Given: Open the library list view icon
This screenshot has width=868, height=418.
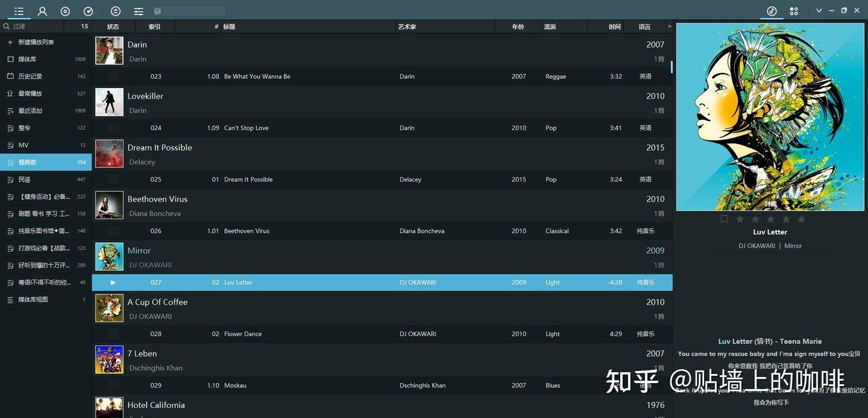Looking at the screenshot, I should (19, 10).
